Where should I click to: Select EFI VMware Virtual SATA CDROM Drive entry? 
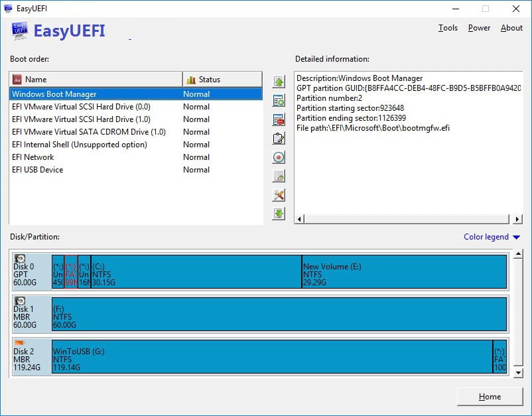[x=136, y=131]
